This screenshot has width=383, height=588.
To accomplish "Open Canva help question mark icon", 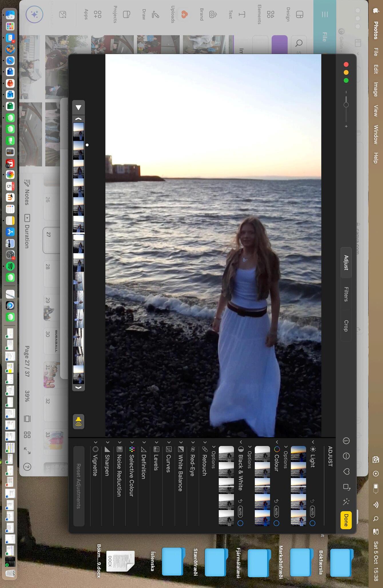I will [27, 467].
